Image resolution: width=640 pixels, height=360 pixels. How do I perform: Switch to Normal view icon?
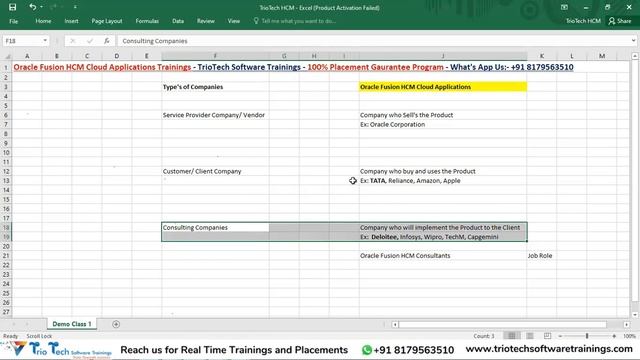coord(511,336)
